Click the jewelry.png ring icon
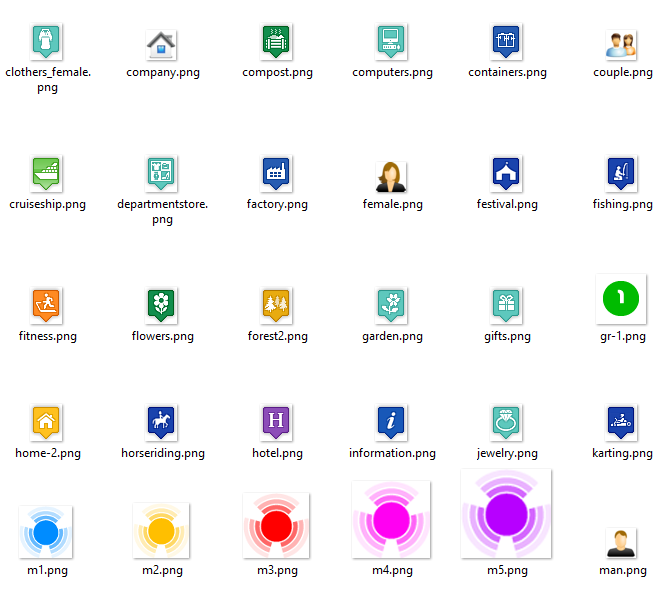 tap(506, 422)
